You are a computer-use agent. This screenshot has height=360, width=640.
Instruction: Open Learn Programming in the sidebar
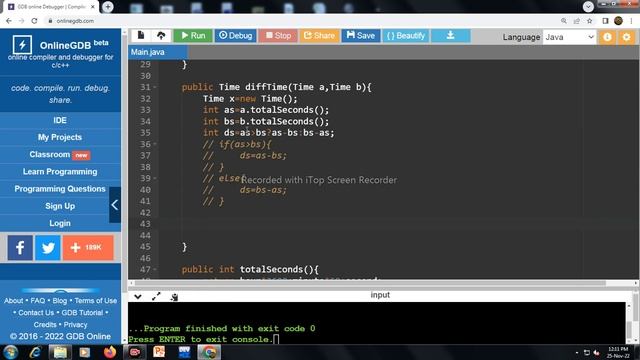(60, 172)
